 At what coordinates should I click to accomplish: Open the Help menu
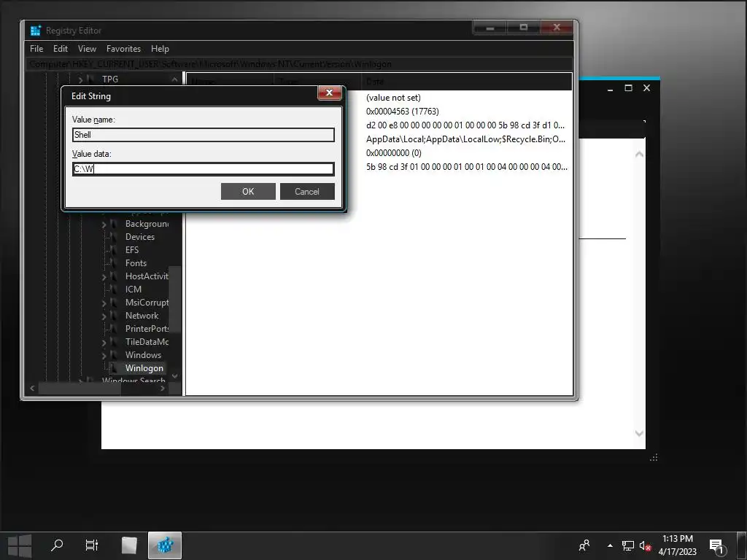tap(160, 49)
